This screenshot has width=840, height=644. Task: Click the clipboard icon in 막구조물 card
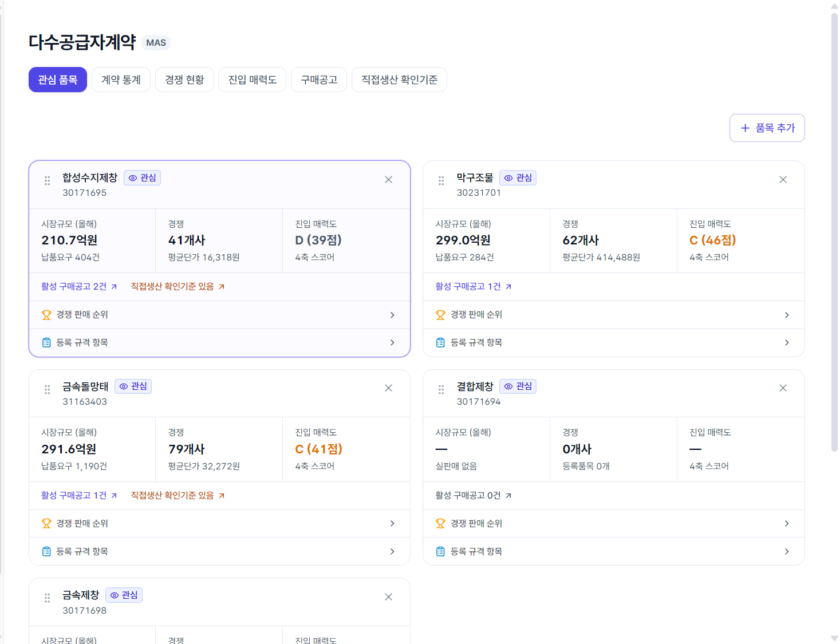tap(440, 342)
